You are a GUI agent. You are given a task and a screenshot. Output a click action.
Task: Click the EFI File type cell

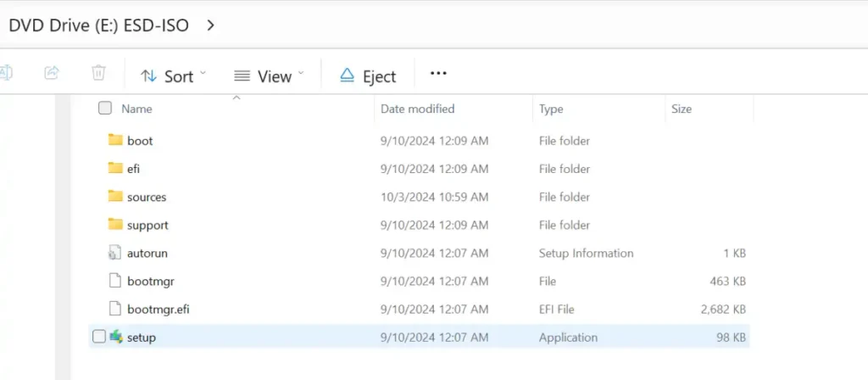click(x=559, y=309)
